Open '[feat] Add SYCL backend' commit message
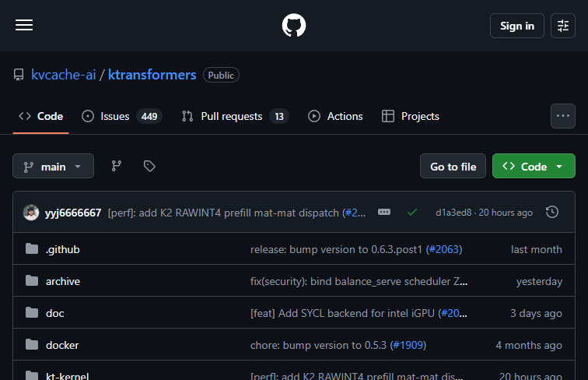This screenshot has height=380, width=588. [342, 313]
